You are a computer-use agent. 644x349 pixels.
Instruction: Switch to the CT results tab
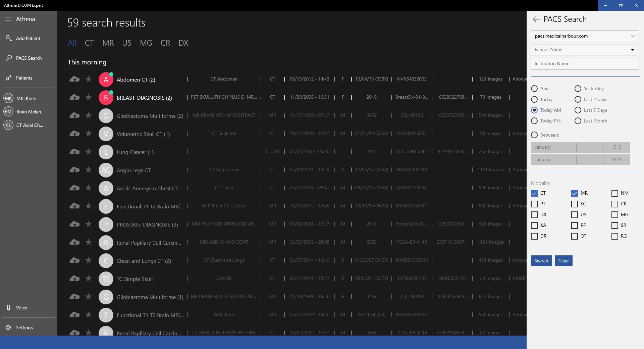[x=89, y=43]
